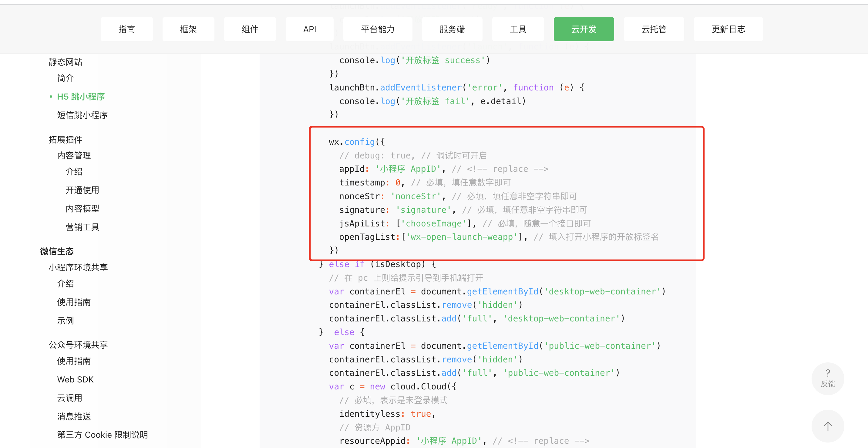868x448 pixels.
Task: Switch to the 指南 tab
Action: click(126, 29)
